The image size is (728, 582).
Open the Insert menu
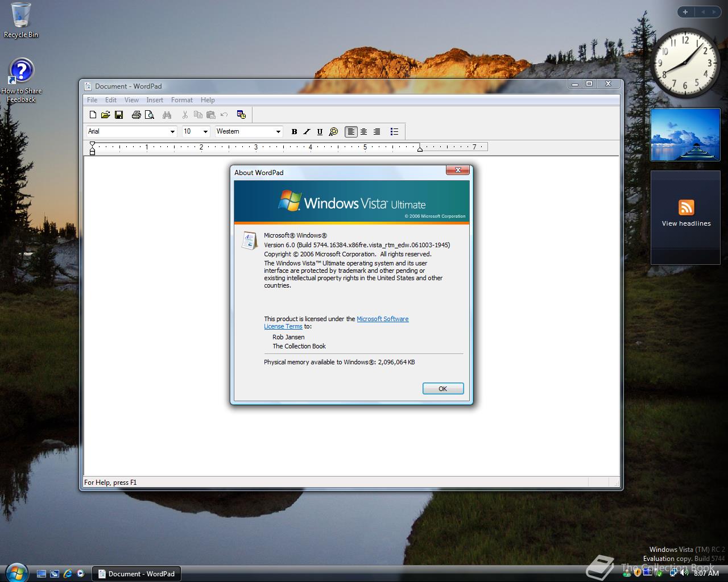(155, 100)
